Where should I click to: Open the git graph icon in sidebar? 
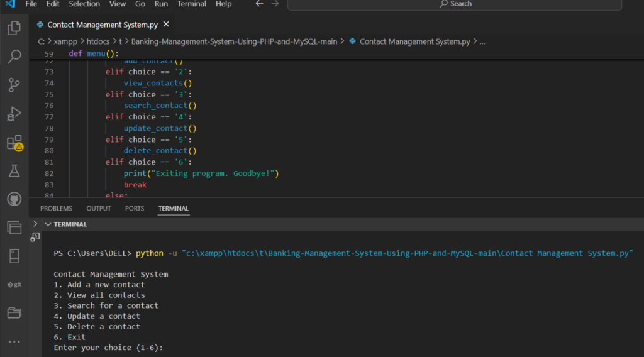click(14, 284)
